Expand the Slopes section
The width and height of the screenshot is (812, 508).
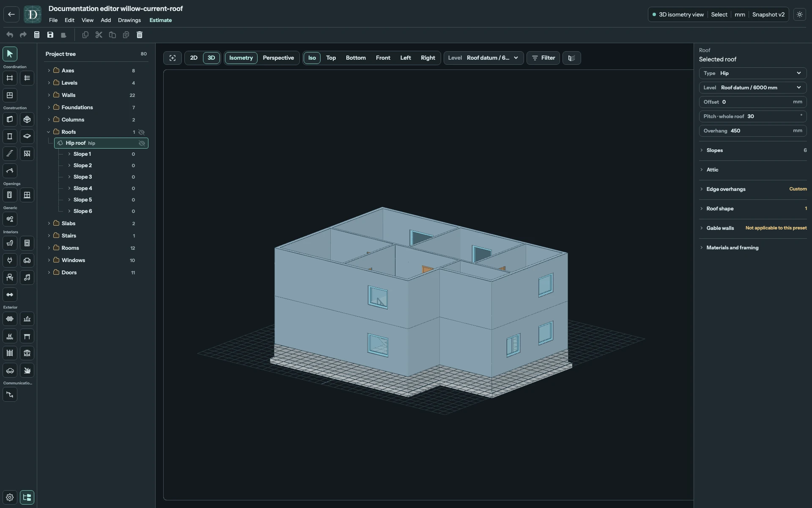pyautogui.click(x=752, y=150)
